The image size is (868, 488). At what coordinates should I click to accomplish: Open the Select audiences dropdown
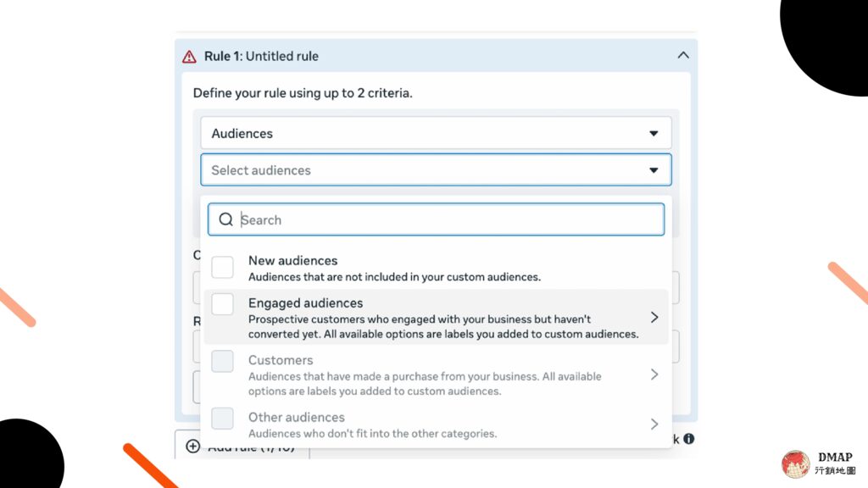pos(436,169)
